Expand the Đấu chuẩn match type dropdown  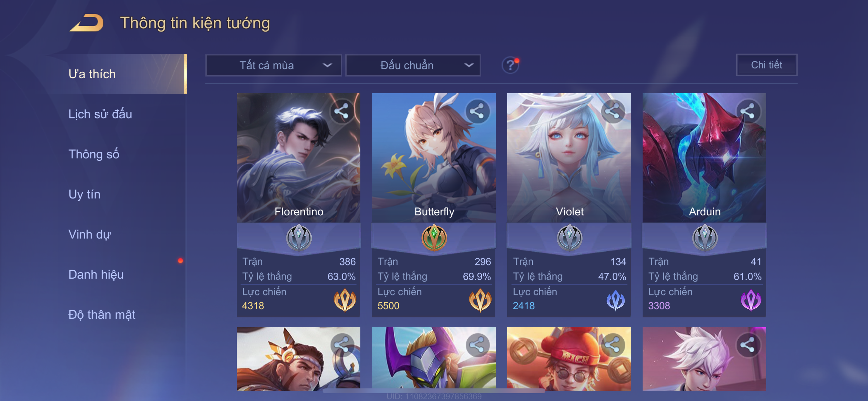click(413, 65)
